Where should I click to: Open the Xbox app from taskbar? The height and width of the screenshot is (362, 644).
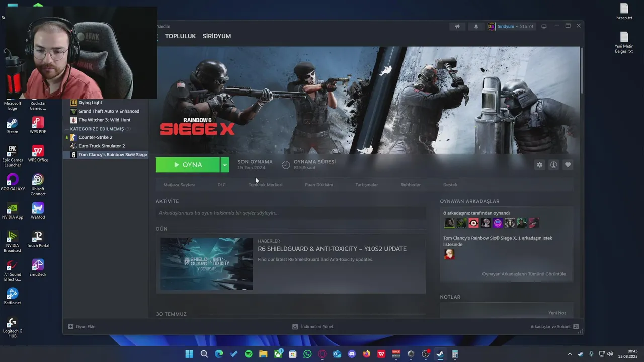(278, 354)
